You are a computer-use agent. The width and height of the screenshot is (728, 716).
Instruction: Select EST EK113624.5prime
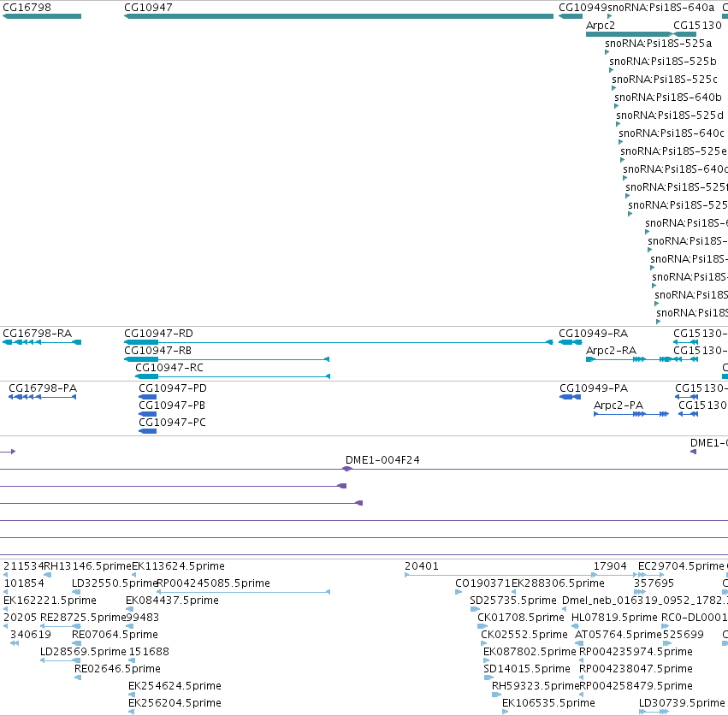tap(178, 566)
